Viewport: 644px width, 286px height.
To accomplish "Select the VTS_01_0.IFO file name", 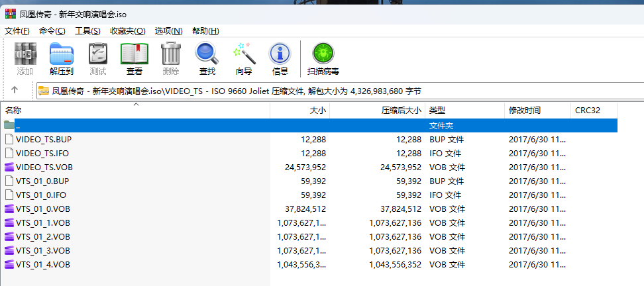I will 41,195.
